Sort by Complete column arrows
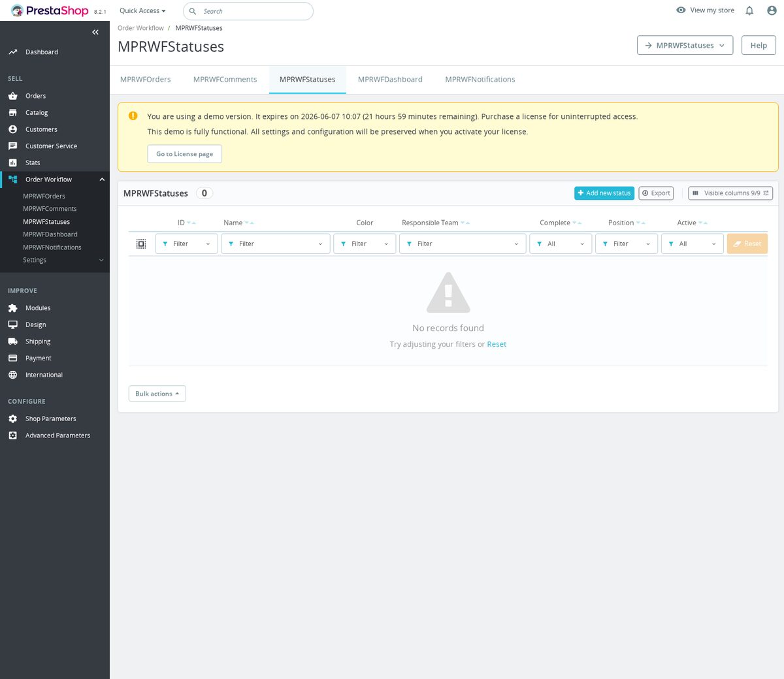 point(577,223)
